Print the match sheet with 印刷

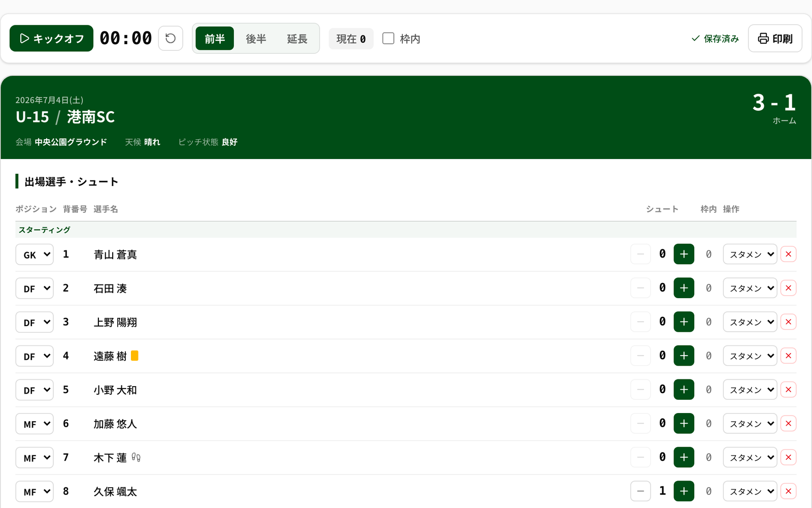[x=775, y=39]
